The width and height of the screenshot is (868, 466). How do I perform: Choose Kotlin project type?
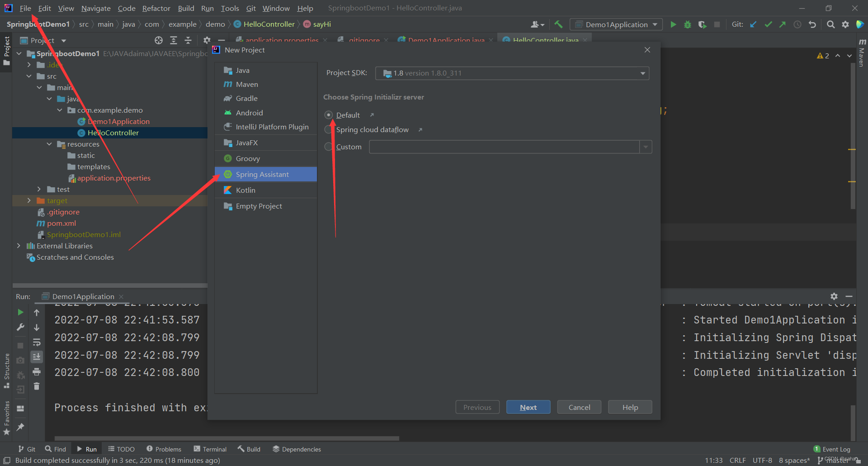click(x=266, y=190)
